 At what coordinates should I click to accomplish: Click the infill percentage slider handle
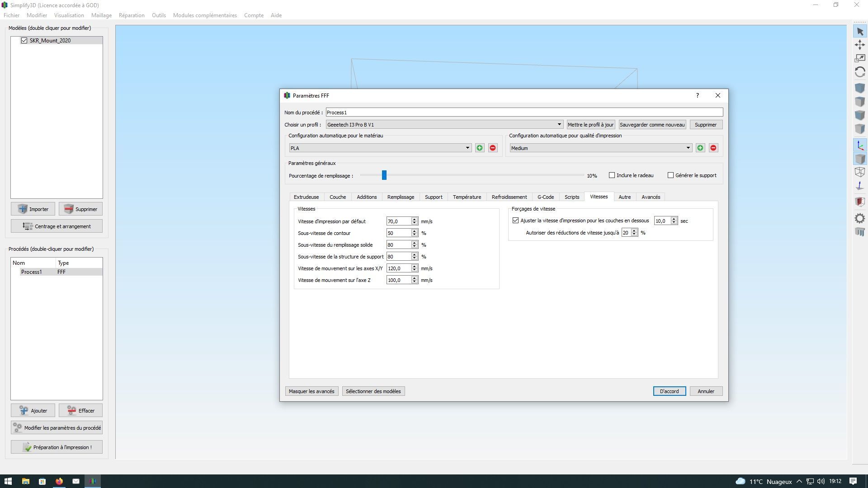384,175
